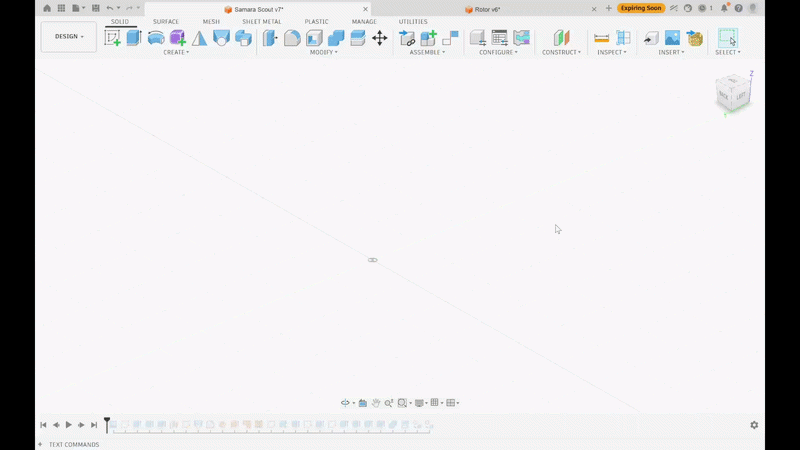Expand the INSPECT menu
Screen dimensions: 800x450
point(612,53)
